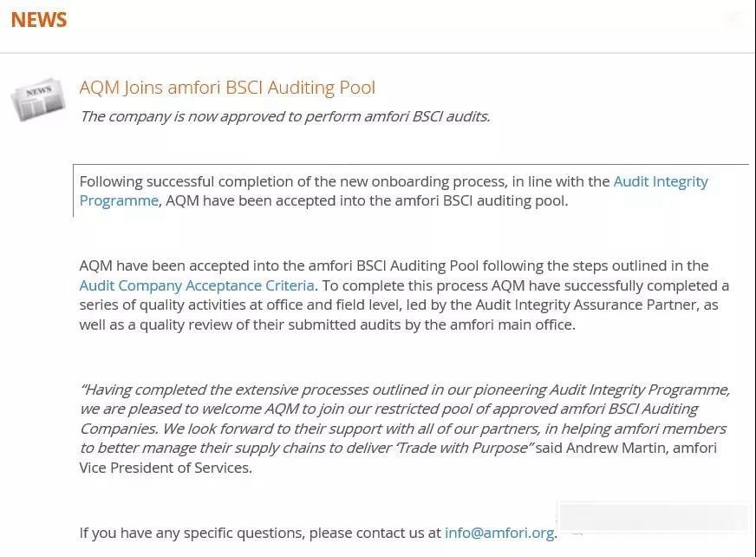Click the 'series of quality activities' text line
This screenshot has width=756, height=557.
click(x=399, y=305)
